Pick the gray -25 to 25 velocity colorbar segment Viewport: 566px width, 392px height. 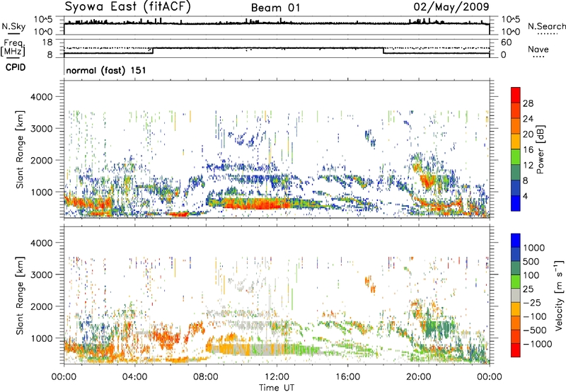pyautogui.click(x=516, y=295)
